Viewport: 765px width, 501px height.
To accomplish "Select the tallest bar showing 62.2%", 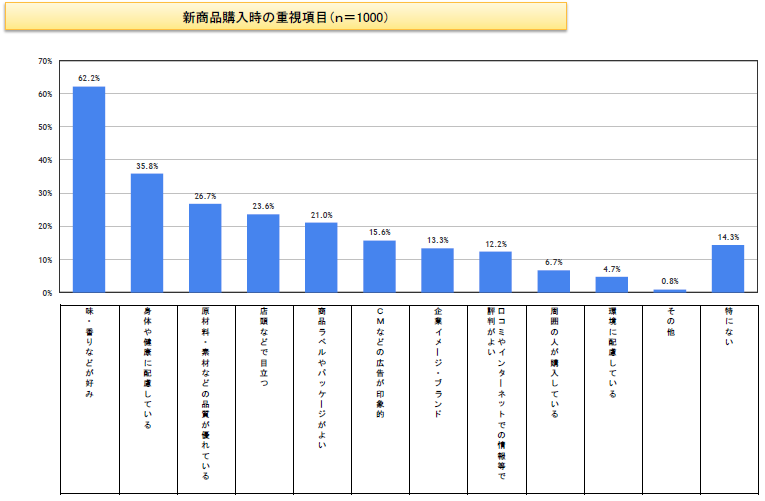I will click(x=89, y=189).
